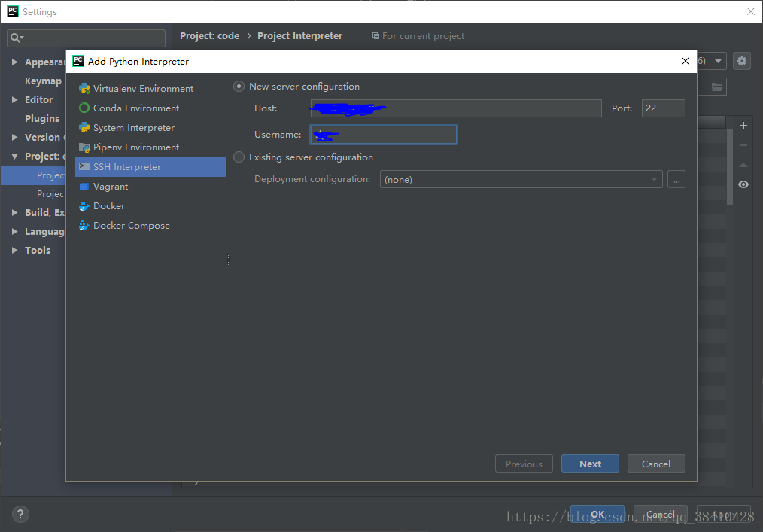This screenshot has width=763, height=532.
Task: Open Keymap settings
Action: 44,81
